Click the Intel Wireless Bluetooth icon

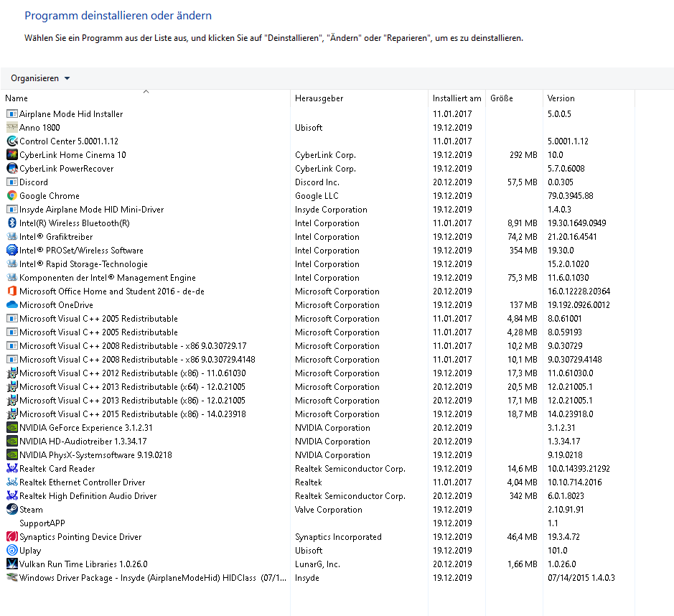(12, 223)
